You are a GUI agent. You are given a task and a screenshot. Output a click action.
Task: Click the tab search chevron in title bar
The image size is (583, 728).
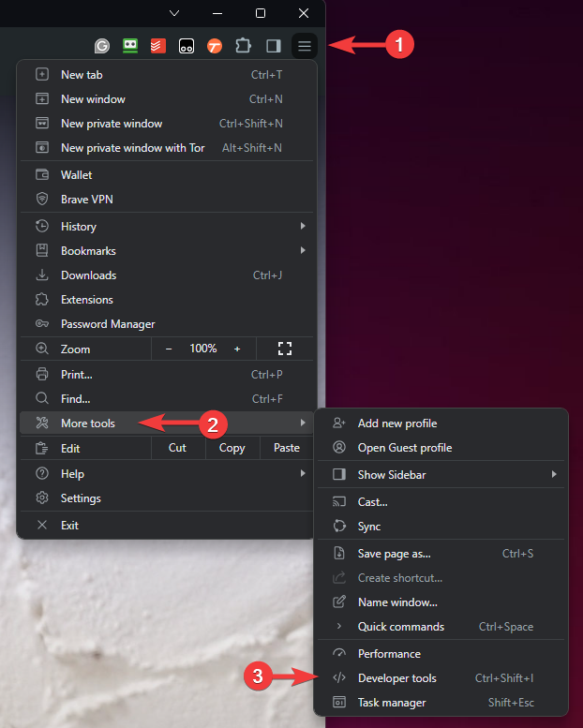[x=174, y=13]
